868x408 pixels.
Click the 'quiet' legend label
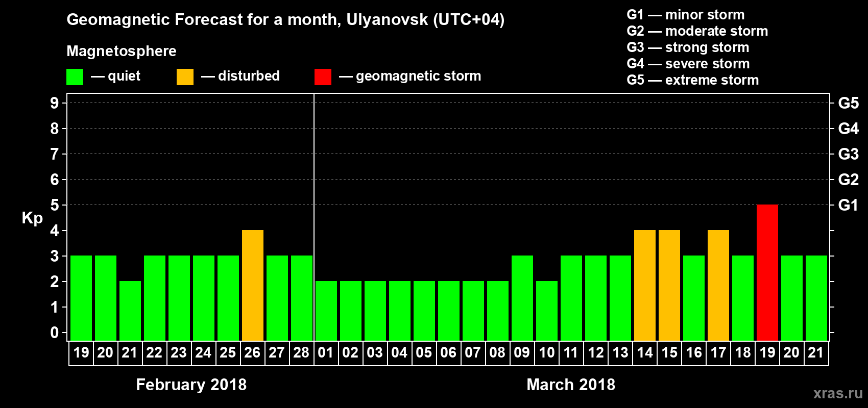pyautogui.click(x=124, y=76)
